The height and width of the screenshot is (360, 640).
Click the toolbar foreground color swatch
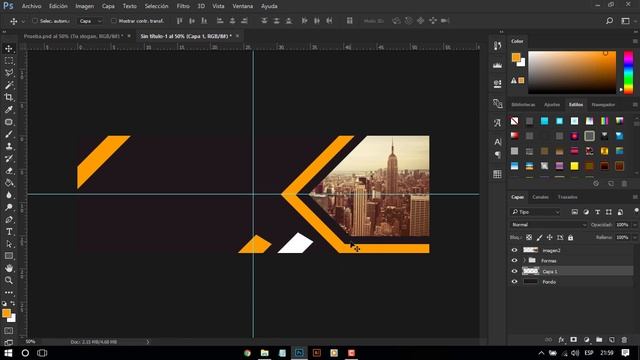coord(6,313)
